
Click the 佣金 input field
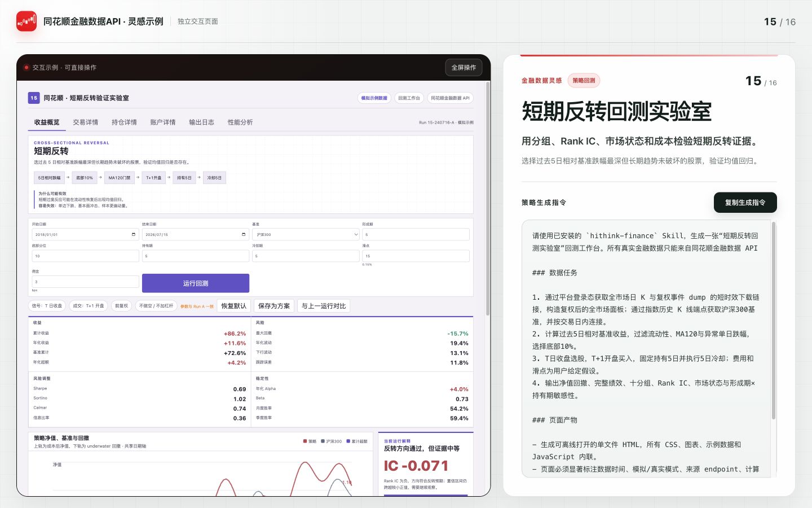[85, 282]
